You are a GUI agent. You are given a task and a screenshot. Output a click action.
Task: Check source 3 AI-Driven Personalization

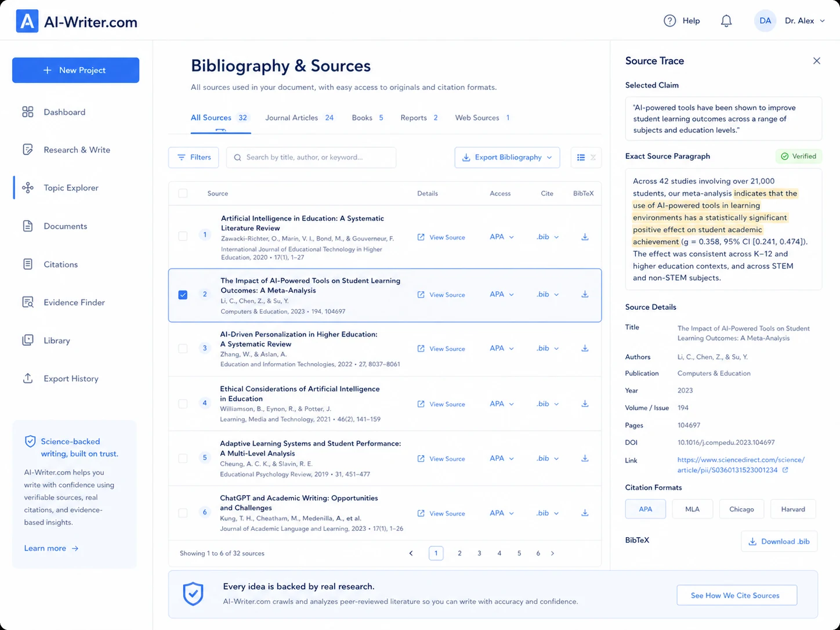[x=183, y=349]
